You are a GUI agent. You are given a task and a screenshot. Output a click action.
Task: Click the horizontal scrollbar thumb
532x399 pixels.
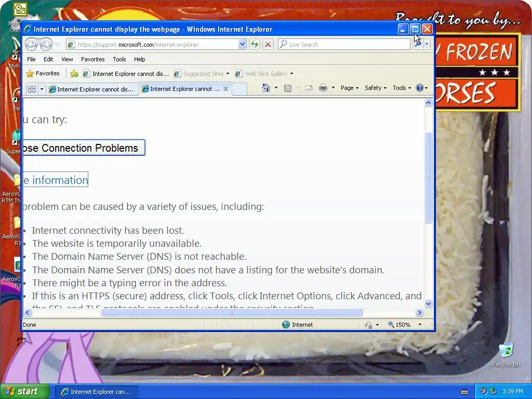(231, 312)
